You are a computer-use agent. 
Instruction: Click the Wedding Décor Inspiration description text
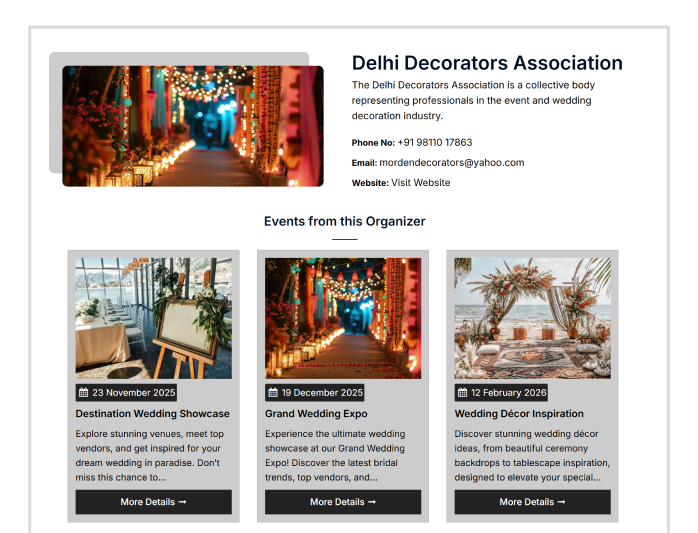532,456
